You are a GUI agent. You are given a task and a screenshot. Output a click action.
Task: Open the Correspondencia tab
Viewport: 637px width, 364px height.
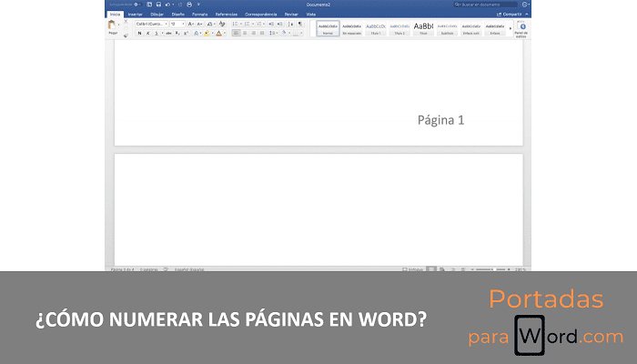pyautogui.click(x=261, y=15)
